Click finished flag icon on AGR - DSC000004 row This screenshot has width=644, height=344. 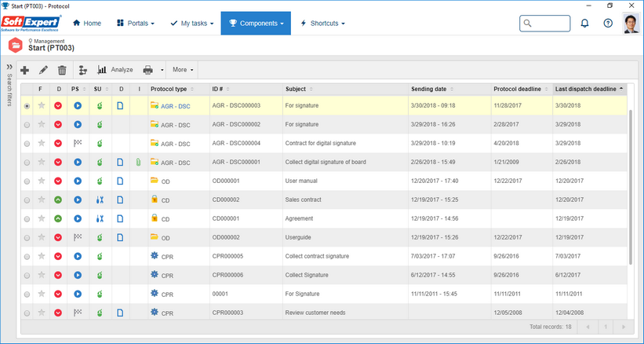pos(78,143)
